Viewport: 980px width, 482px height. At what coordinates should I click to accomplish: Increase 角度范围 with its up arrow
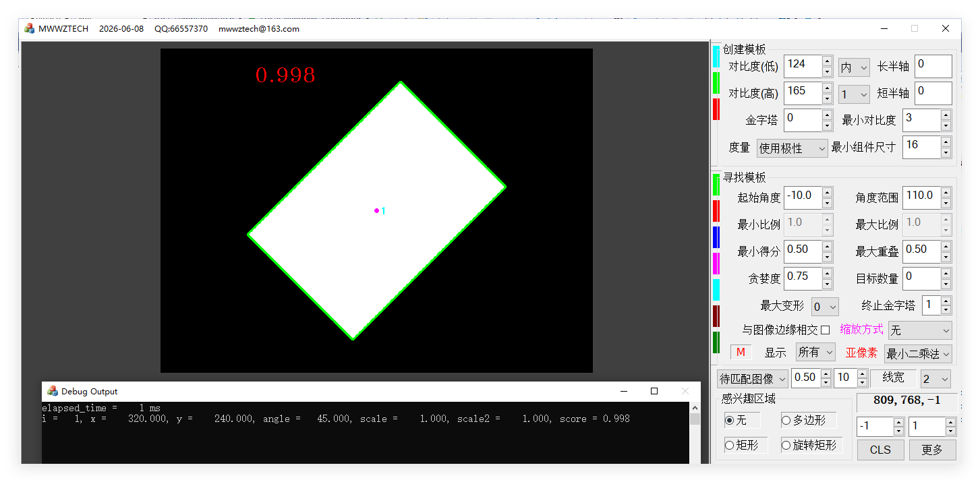click(946, 193)
